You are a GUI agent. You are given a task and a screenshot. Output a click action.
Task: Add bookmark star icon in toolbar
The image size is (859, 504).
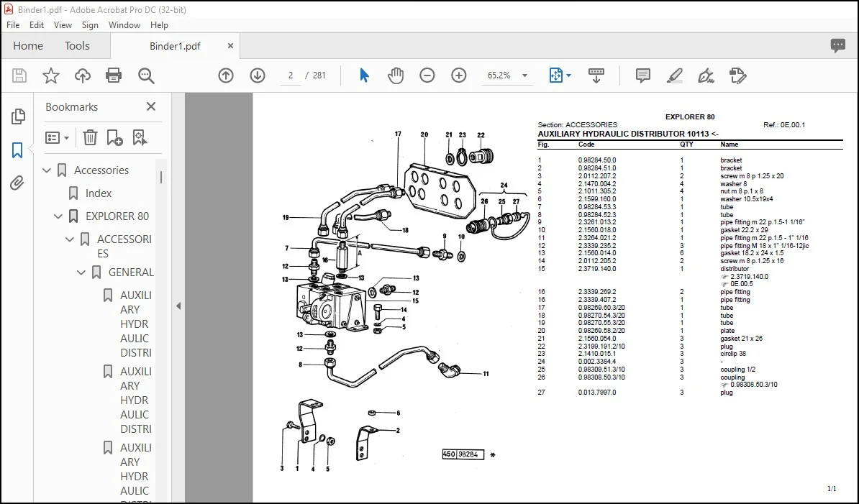point(51,75)
